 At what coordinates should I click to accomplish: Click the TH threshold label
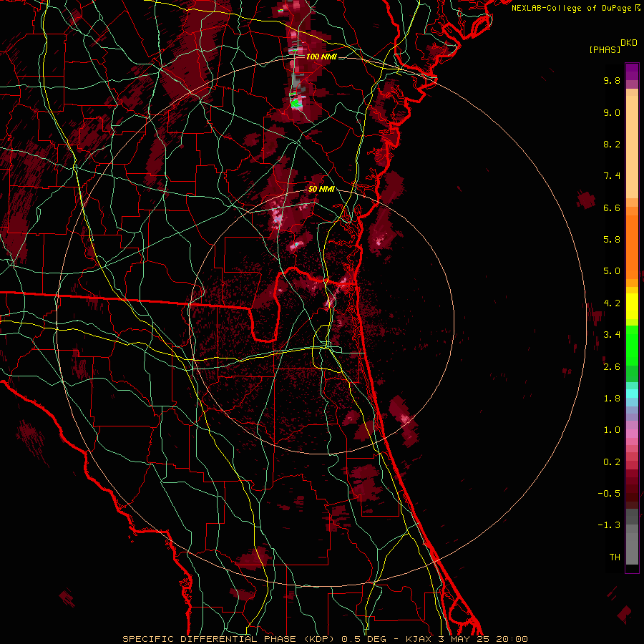[615, 557]
